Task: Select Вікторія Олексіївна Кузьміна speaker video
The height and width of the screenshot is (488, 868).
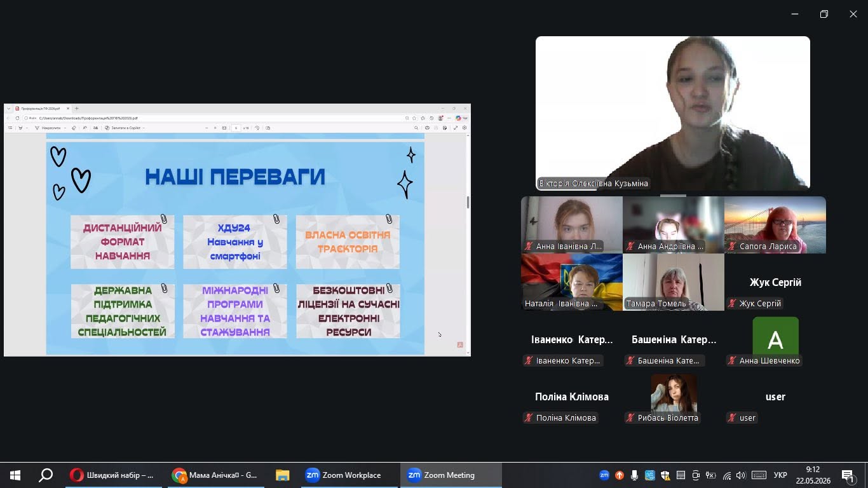Action: coord(673,113)
